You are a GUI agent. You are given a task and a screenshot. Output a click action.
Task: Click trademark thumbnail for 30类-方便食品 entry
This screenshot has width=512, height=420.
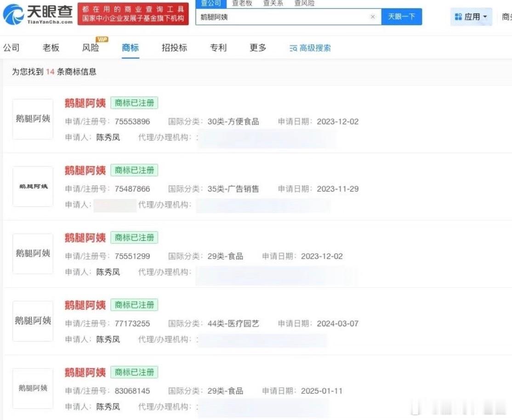point(33,119)
